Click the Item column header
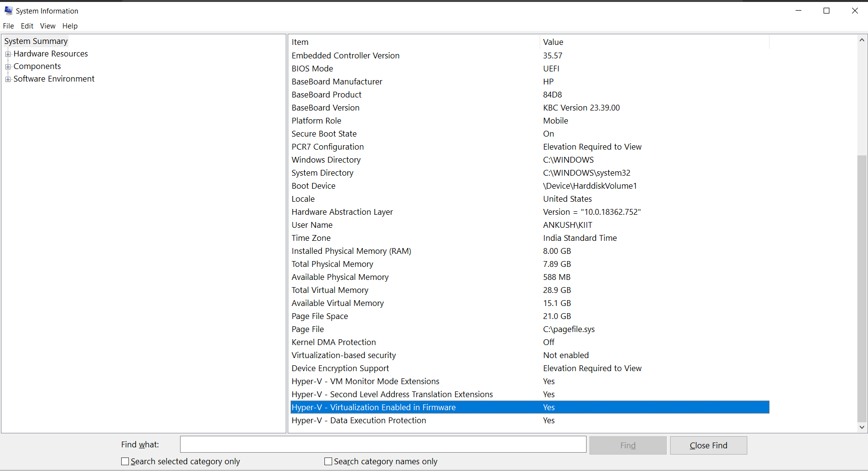The width and height of the screenshot is (868, 471). (415, 42)
